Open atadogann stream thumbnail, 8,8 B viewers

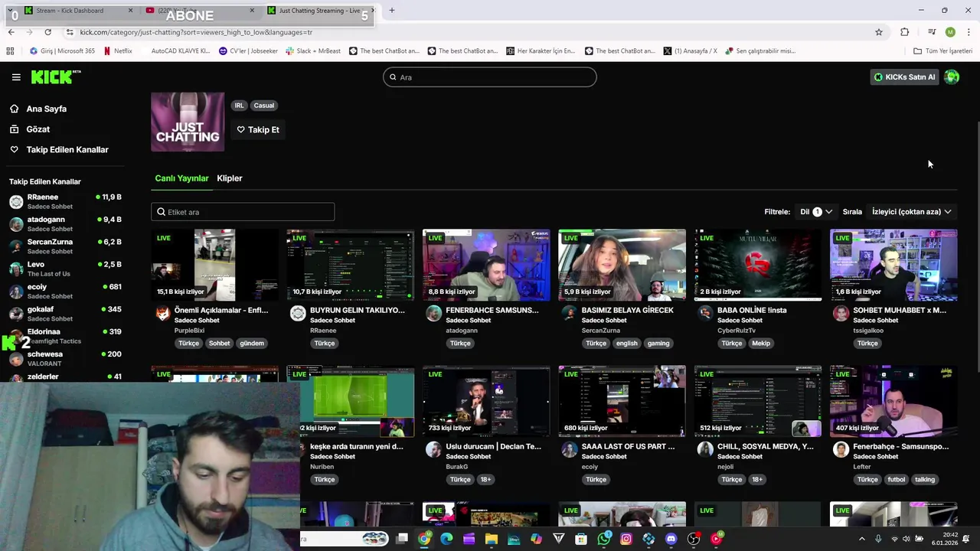pyautogui.click(x=486, y=265)
